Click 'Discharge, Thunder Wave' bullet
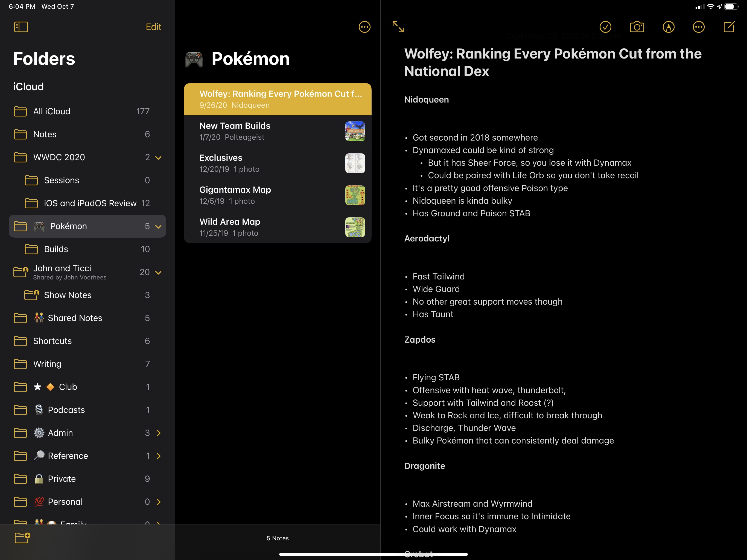The width and height of the screenshot is (747, 560). 464,428
